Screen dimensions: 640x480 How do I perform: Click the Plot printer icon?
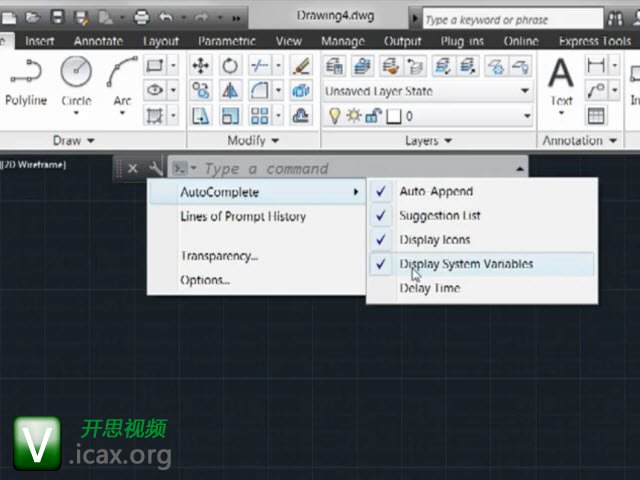click(x=141, y=18)
